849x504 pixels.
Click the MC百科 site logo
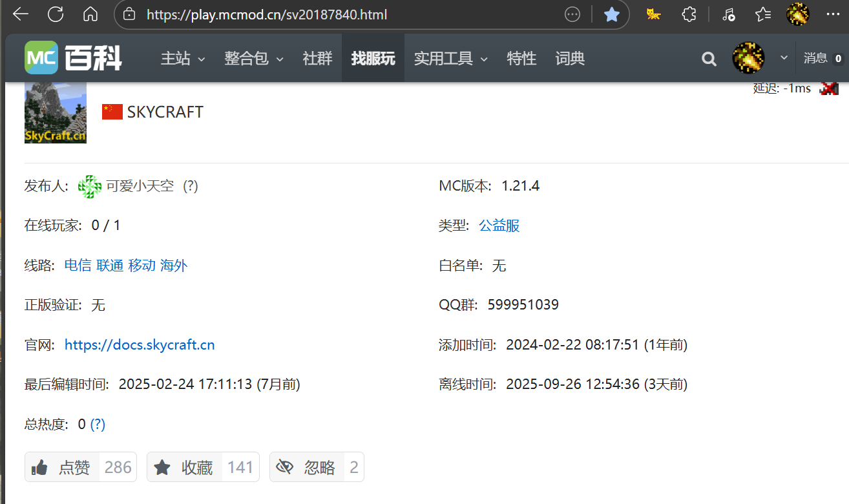[x=73, y=58]
